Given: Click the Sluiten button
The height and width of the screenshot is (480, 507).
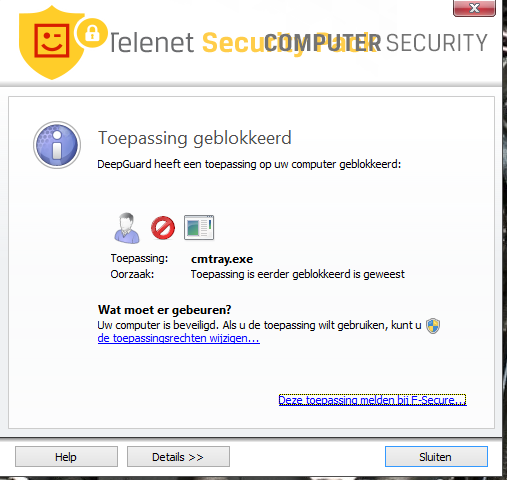Looking at the screenshot, I should click(x=436, y=457).
